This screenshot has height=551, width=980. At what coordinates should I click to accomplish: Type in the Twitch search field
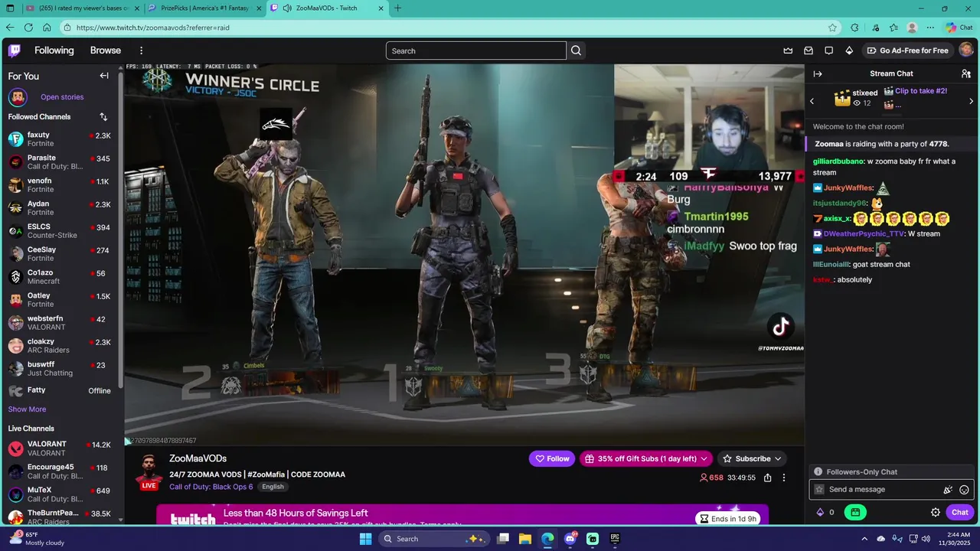pyautogui.click(x=475, y=51)
